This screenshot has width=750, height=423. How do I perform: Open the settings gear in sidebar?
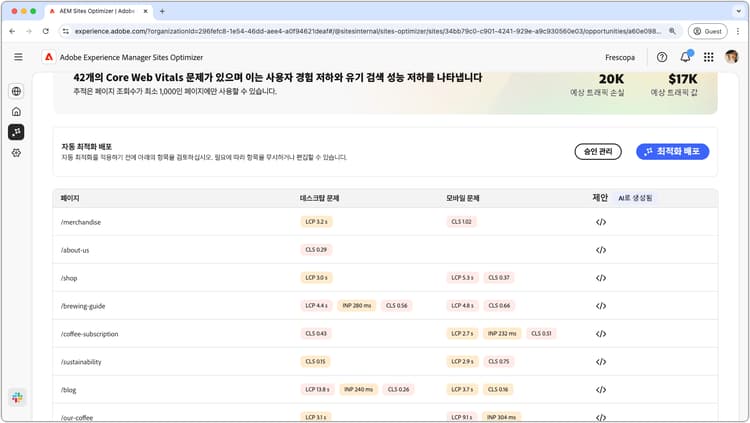pos(16,153)
